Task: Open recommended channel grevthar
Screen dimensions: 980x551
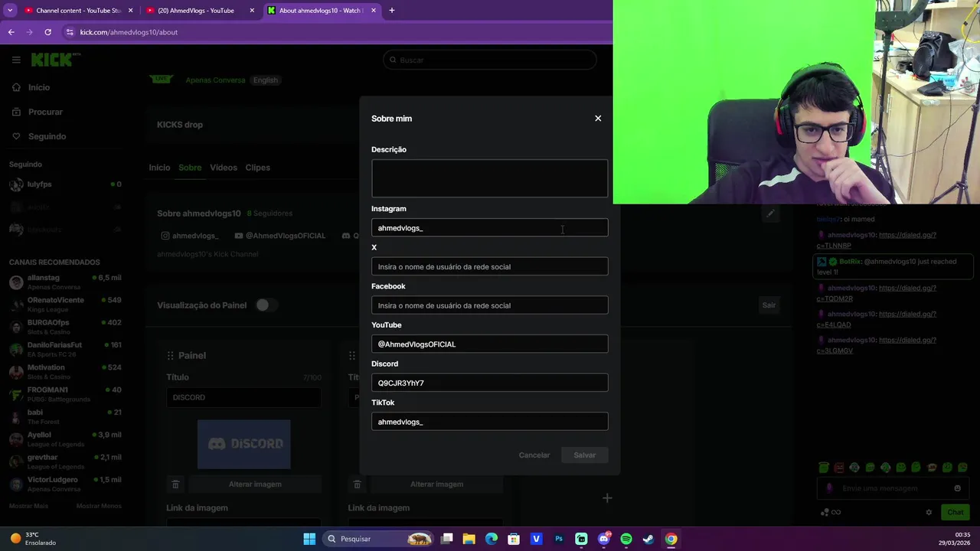Action: click(x=65, y=461)
